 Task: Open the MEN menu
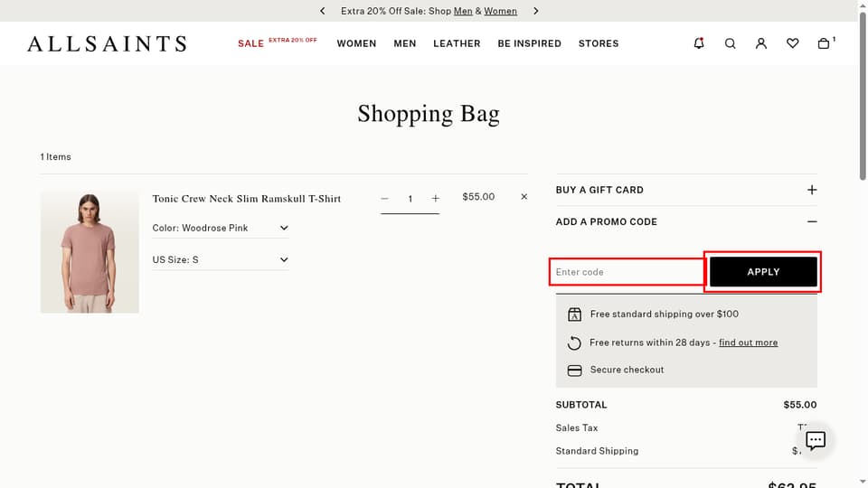(405, 43)
